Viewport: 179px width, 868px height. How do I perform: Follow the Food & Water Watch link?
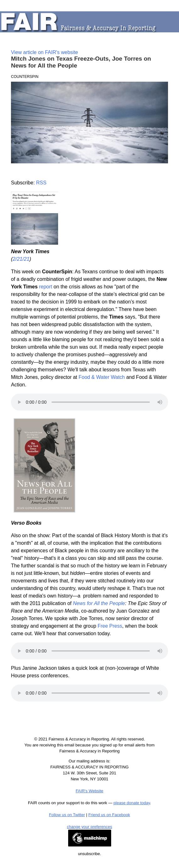click(101, 377)
